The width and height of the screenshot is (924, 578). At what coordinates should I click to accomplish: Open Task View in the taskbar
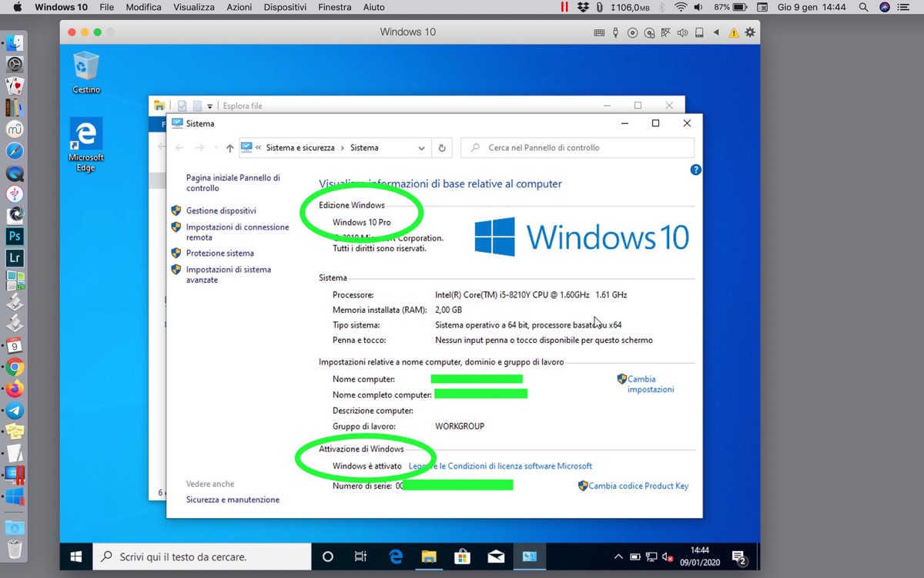(x=360, y=556)
